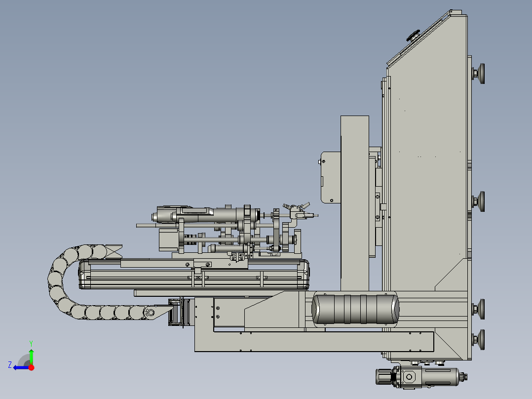The height and width of the screenshot is (399, 532).
Task: Select the horizontal air tank cylinder
Action: (x=355, y=309)
